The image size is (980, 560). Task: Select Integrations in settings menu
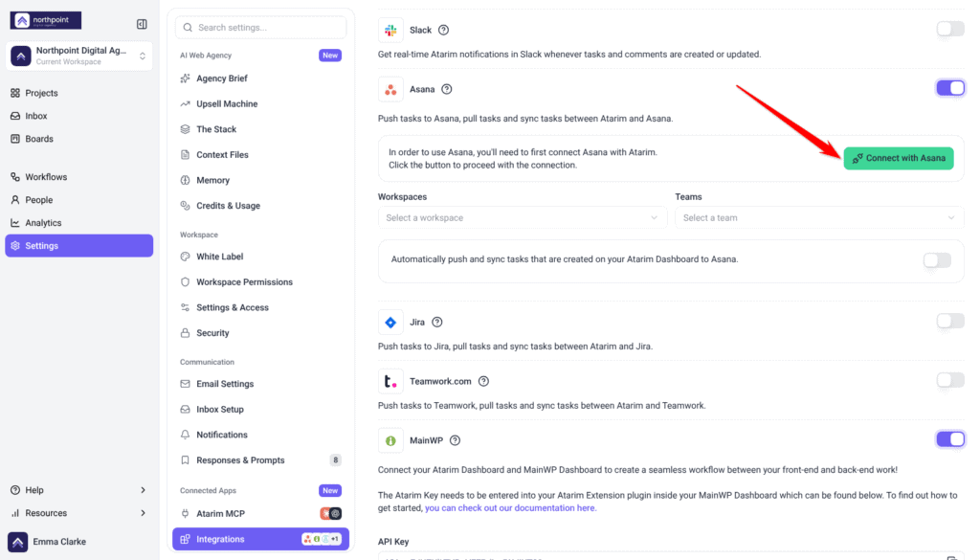point(260,539)
